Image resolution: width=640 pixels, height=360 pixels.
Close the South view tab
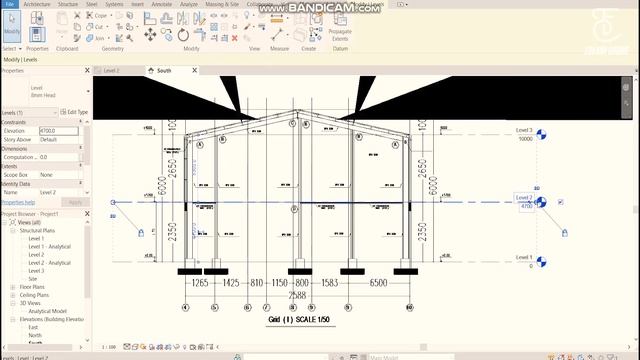pyautogui.click(x=195, y=70)
